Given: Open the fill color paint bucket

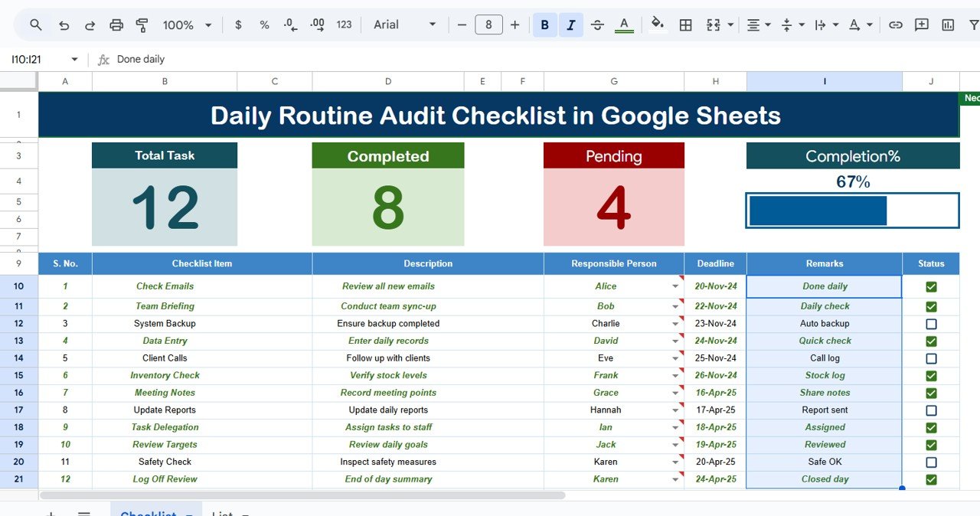Looking at the screenshot, I should pyautogui.click(x=657, y=24).
